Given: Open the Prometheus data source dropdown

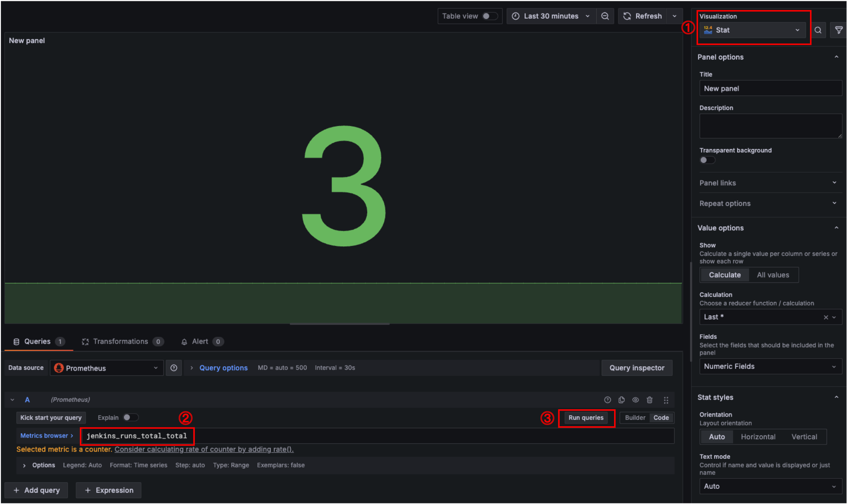Looking at the screenshot, I should point(106,368).
